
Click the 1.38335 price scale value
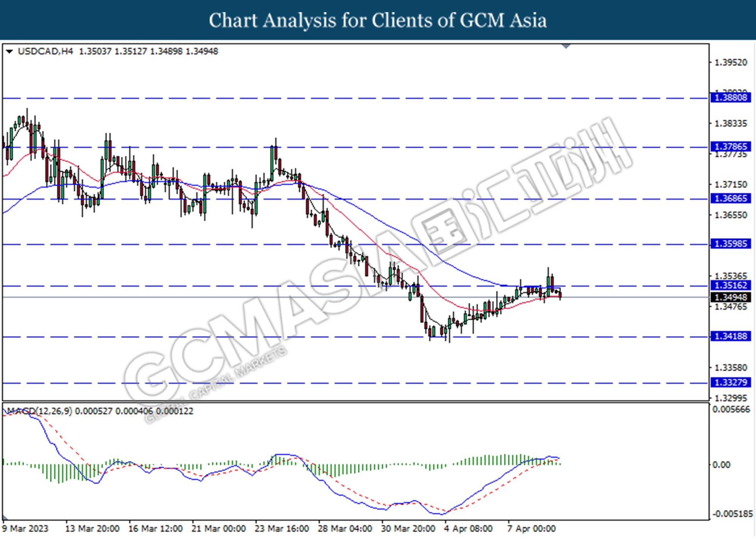tap(731, 124)
